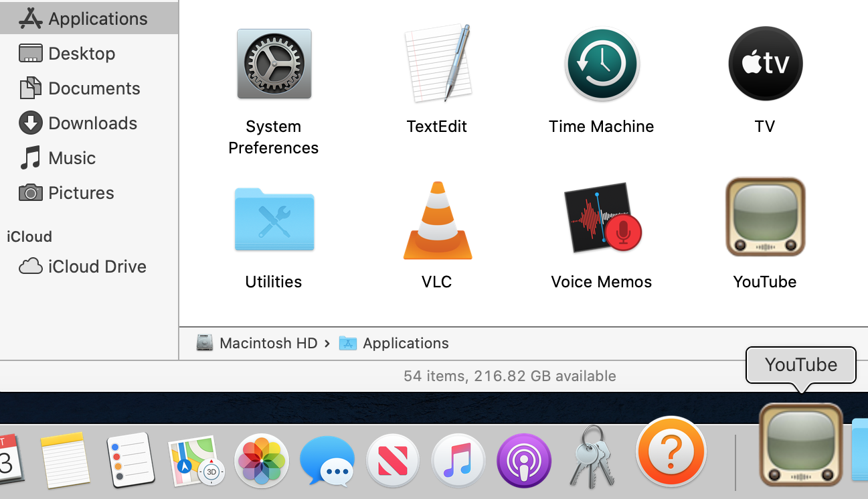Click the Time Machine name label
868x499 pixels.
[602, 127]
